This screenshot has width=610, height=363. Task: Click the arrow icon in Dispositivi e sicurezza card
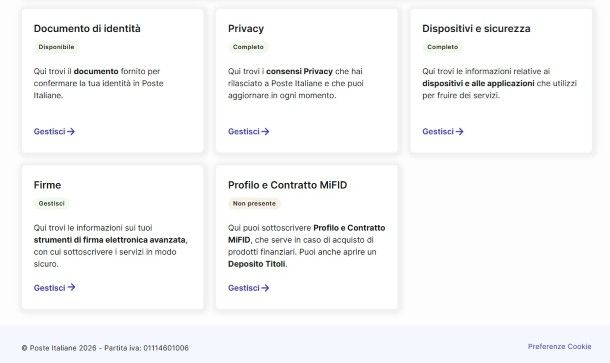459,132
